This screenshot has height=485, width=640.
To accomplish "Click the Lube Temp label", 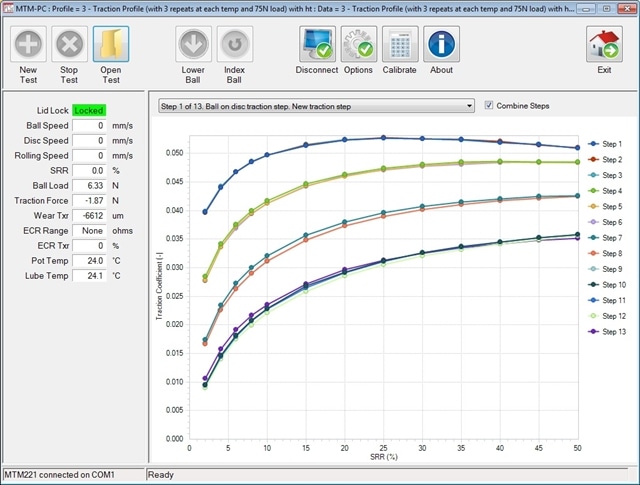I will tap(47, 276).
